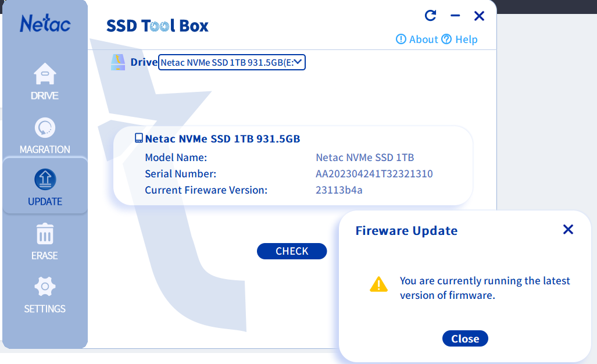Screen dimensions: 597x364
Task: Click the CHECK firmware button
Action: pos(292,251)
